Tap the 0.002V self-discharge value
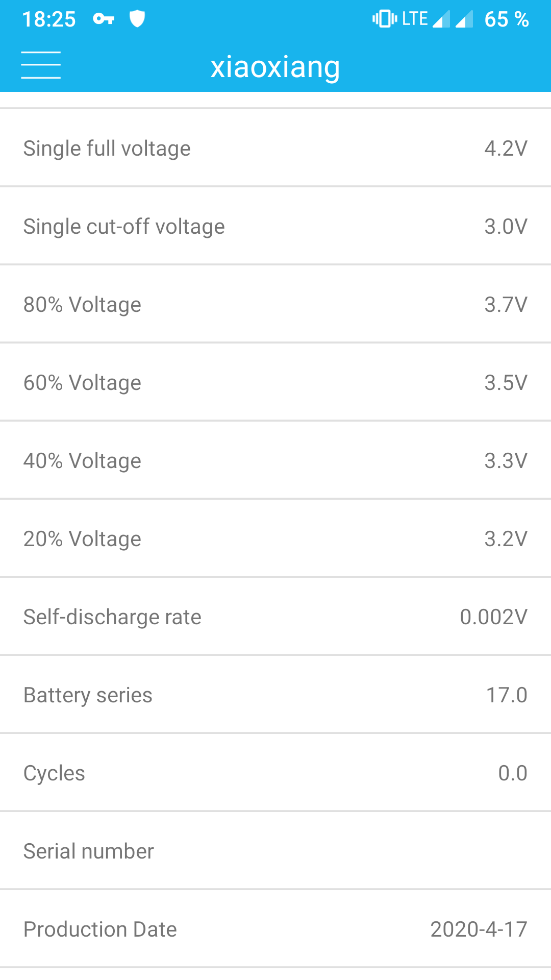The image size is (551, 980). click(493, 617)
